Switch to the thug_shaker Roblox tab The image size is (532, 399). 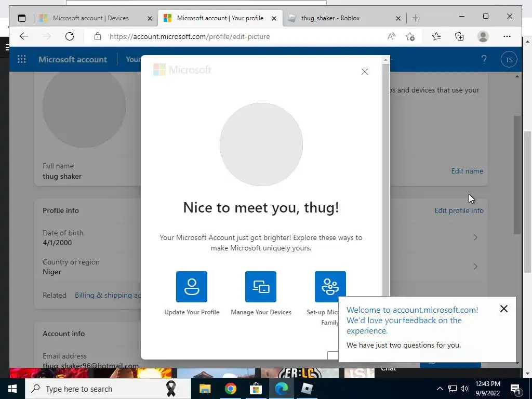(x=330, y=18)
